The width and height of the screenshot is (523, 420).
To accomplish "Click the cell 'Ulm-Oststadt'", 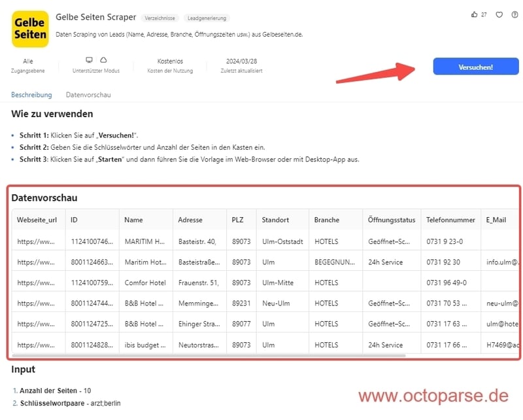I will pyautogui.click(x=282, y=241).
